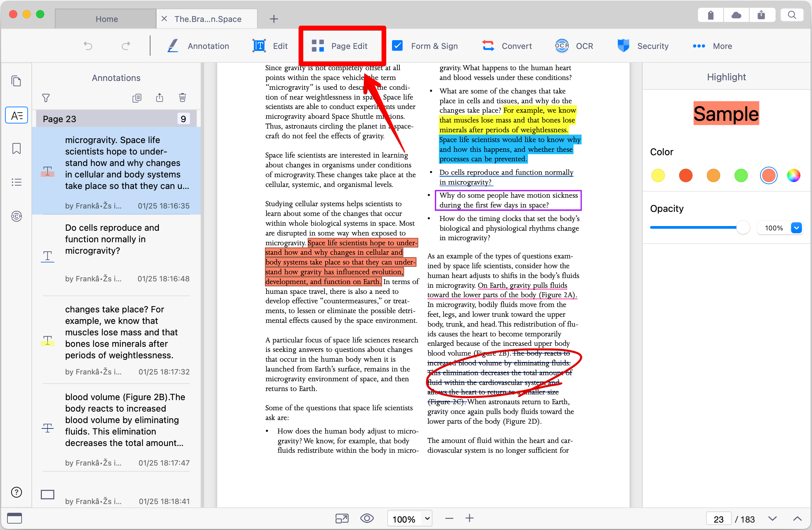Open search with the magnifier icon
Viewport: 812px width, 530px height.
[x=792, y=15]
